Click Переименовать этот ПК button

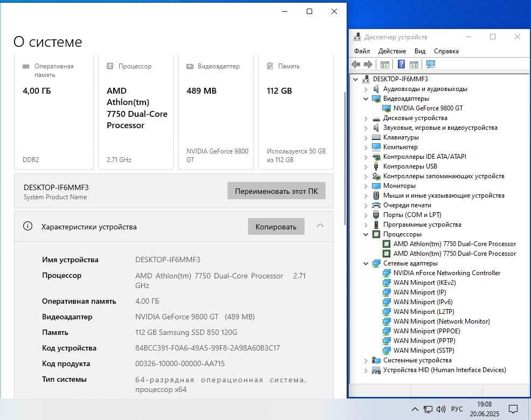click(277, 191)
